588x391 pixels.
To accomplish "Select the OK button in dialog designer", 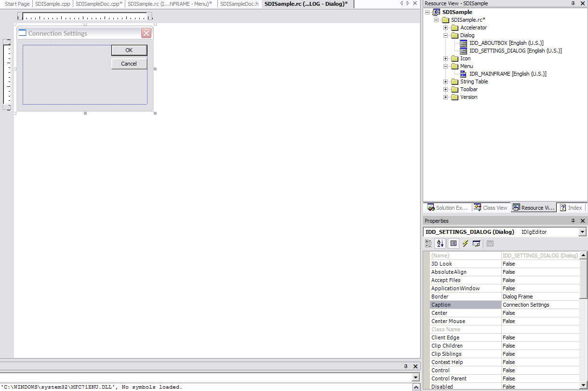I will click(x=129, y=50).
